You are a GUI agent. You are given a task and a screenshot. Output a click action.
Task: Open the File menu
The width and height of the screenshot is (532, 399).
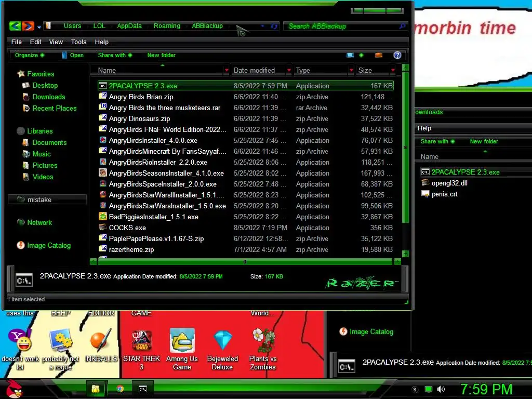click(x=16, y=42)
